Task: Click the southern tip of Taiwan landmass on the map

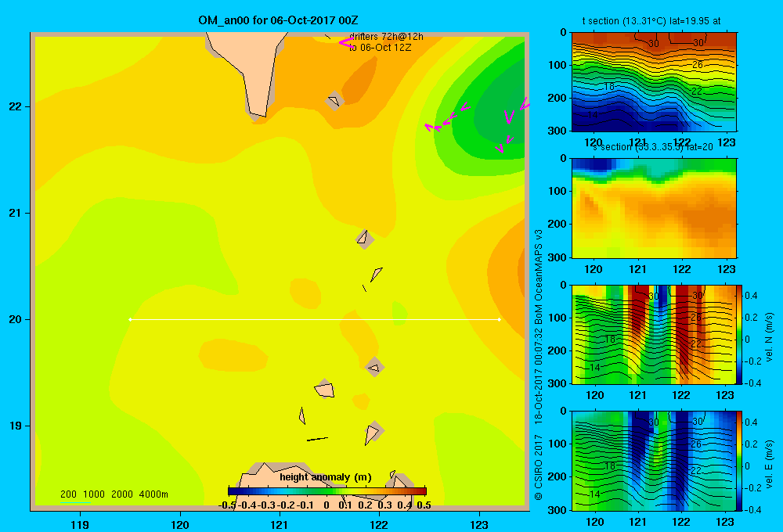Action: tap(258, 115)
